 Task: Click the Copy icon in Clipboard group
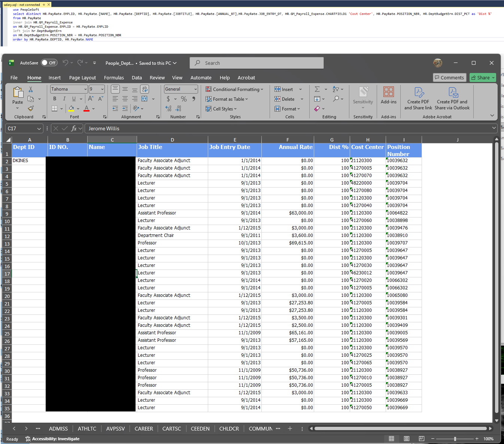(x=31, y=99)
